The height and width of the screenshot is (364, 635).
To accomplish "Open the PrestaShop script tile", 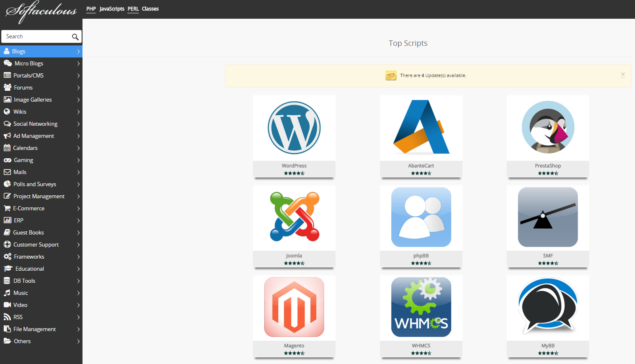I will click(x=548, y=136).
